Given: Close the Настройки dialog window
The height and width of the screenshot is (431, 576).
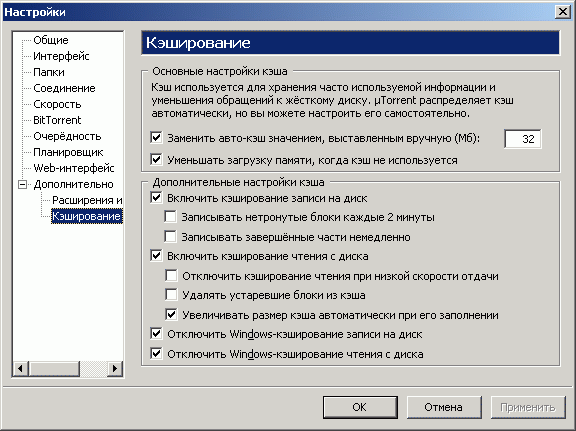Looking at the screenshot, I should (562, 12).
